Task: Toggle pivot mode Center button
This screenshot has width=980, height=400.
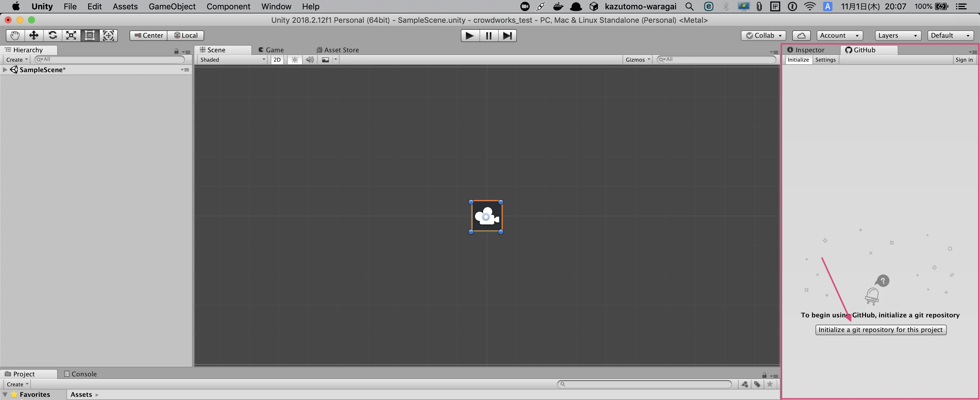Action: pos(149,35)
